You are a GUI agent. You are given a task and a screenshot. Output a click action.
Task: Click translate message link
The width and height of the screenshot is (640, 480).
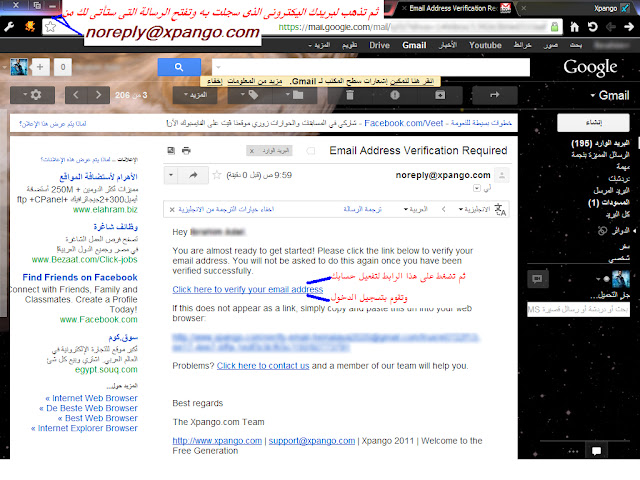tap(362, 209)
